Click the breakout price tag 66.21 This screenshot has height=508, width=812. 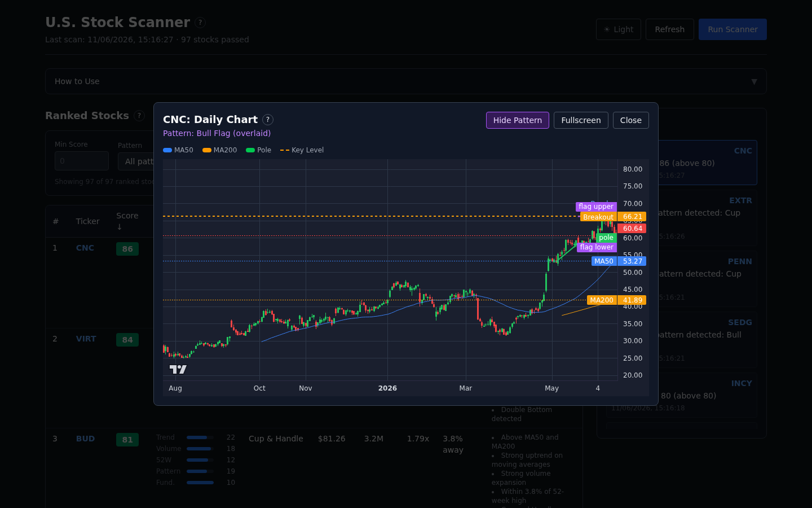(x=632, y=217)
